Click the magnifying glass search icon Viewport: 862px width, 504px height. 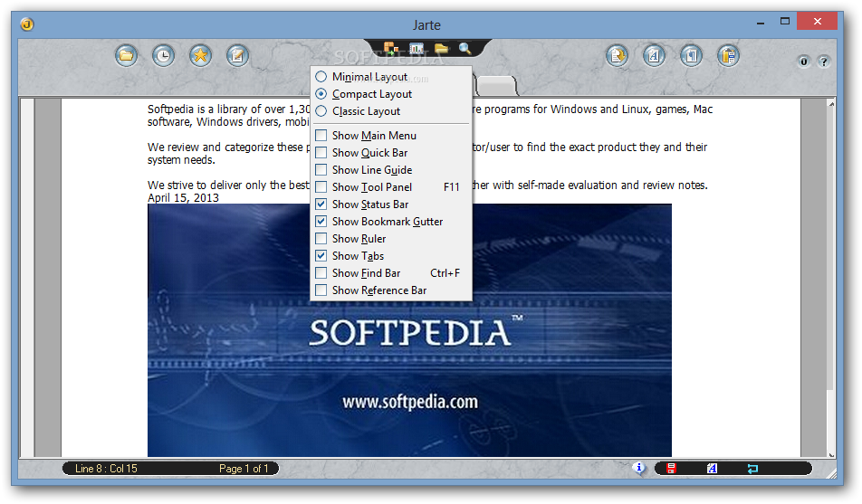(465, 48)
